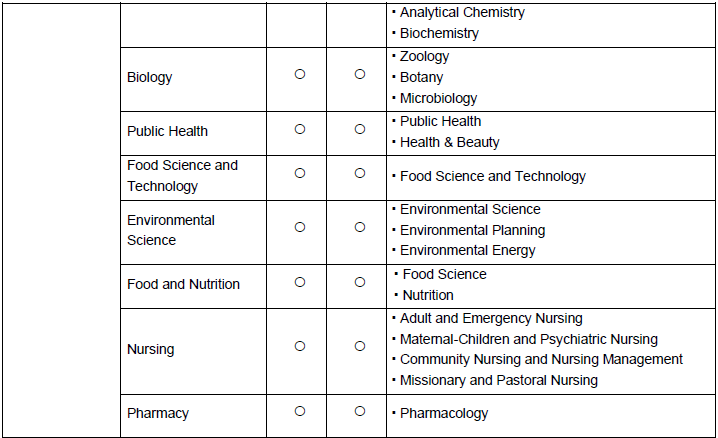Select the first circle in the Biology row
718x438 pixels.
coord(299,75)
